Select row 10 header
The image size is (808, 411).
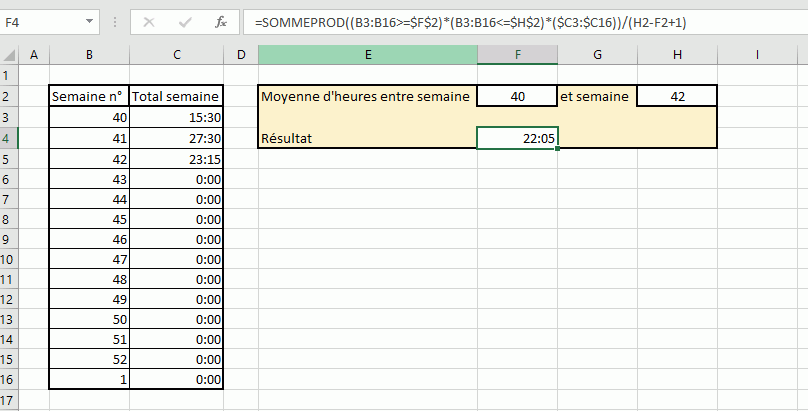tap(9, 259)
